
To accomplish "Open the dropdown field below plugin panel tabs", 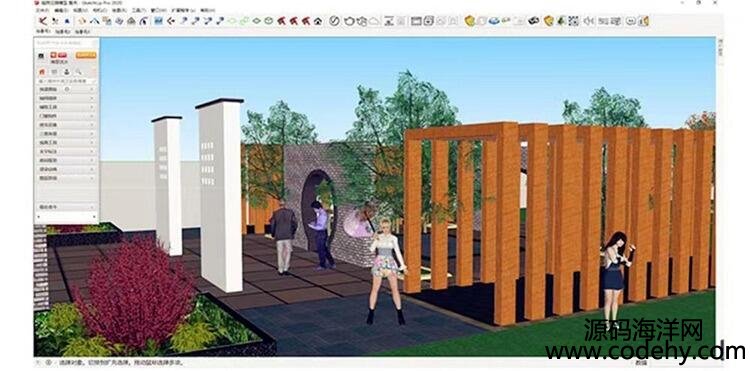I will [66, 81].
